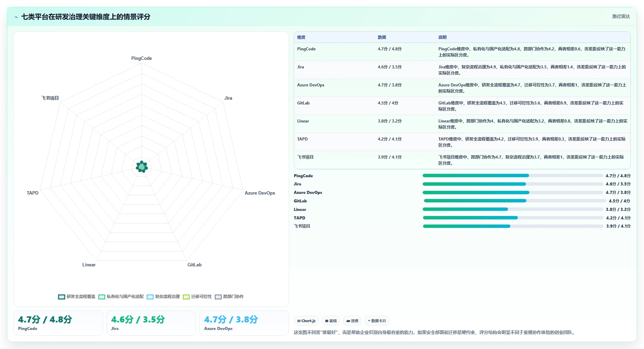
Task: Click the GitLab progress bar
Action: [x=515, y=201]
